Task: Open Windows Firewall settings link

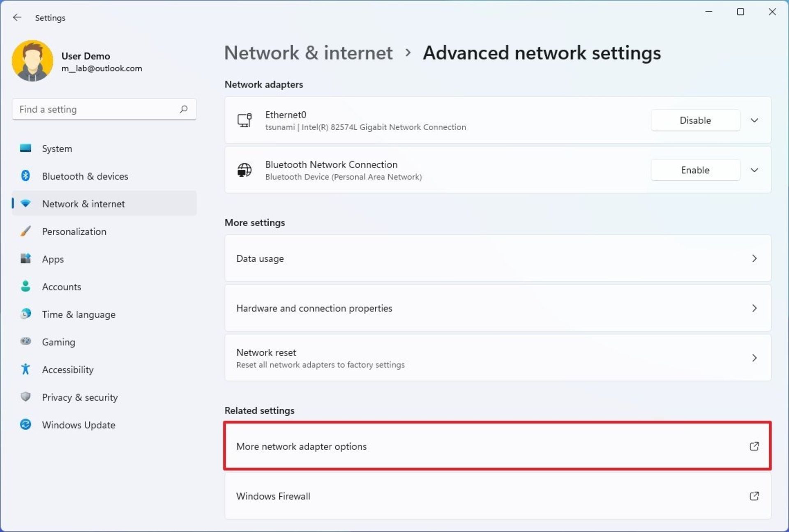Action: [498, 496]
